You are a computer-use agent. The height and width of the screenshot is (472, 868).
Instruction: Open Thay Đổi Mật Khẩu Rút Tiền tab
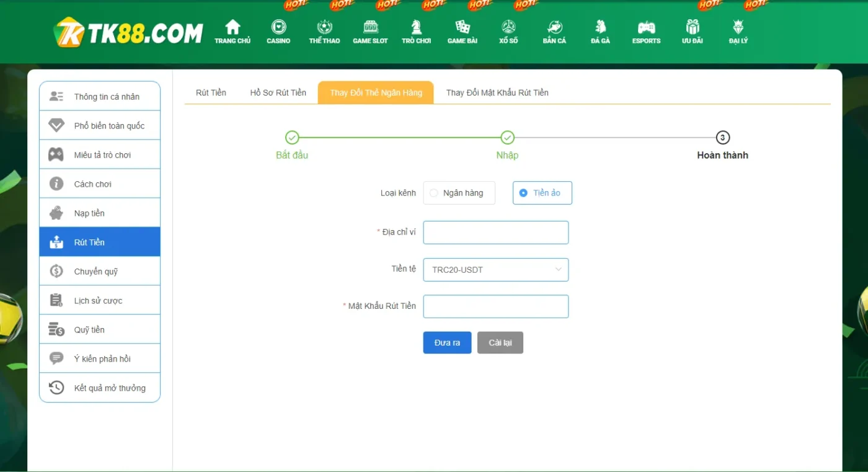(x=497, y=92)
